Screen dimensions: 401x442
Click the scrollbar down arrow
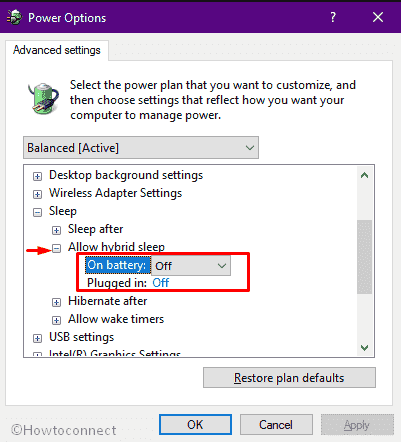[365, 348]
